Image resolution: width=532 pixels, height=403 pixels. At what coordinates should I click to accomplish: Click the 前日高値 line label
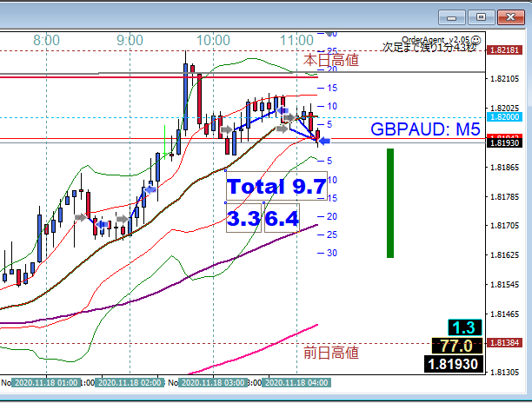point(331,353)
